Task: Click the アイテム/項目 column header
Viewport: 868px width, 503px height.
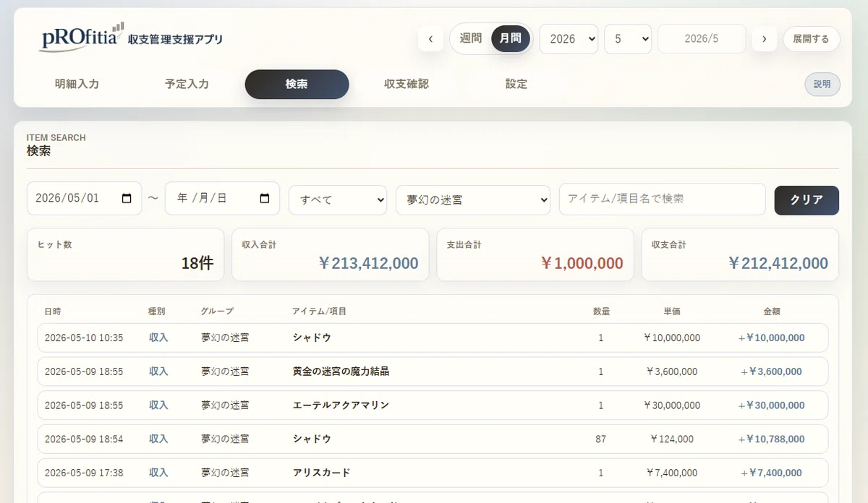Action: tap(319, 311)
